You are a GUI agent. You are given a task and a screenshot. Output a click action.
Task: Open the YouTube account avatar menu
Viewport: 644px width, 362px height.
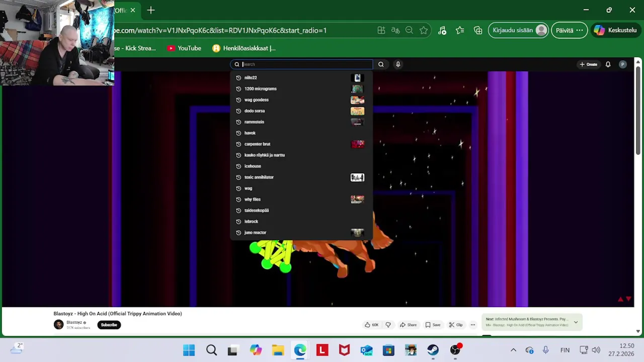click(x=623, y=64)
